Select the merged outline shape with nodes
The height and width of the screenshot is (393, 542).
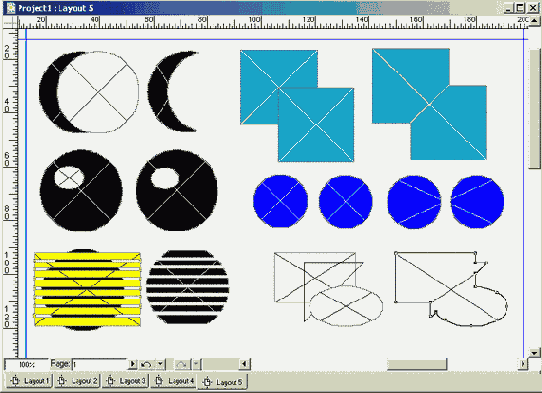(x=451, y=289)
